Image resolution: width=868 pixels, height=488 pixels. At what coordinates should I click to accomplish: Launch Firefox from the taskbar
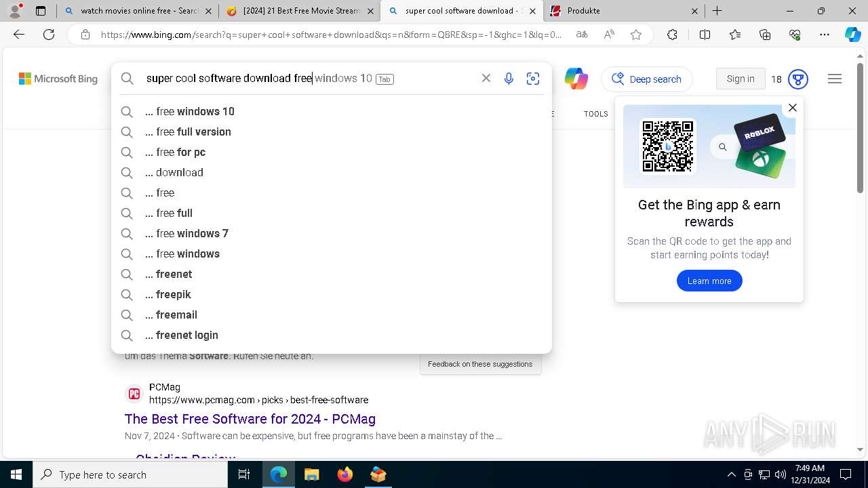[344, 474]
